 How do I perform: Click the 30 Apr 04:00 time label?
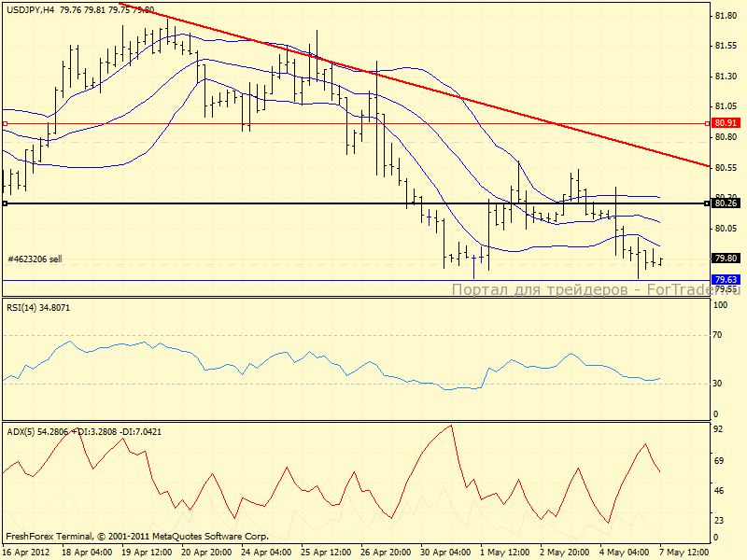pyautogui.click(x=446, y=553)
